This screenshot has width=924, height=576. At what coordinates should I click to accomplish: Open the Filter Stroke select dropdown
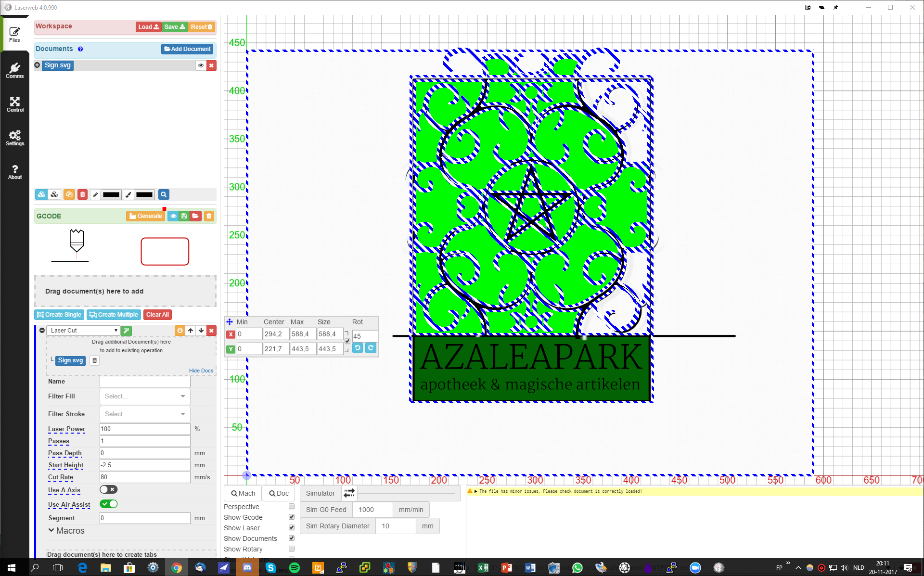[145, 414]
